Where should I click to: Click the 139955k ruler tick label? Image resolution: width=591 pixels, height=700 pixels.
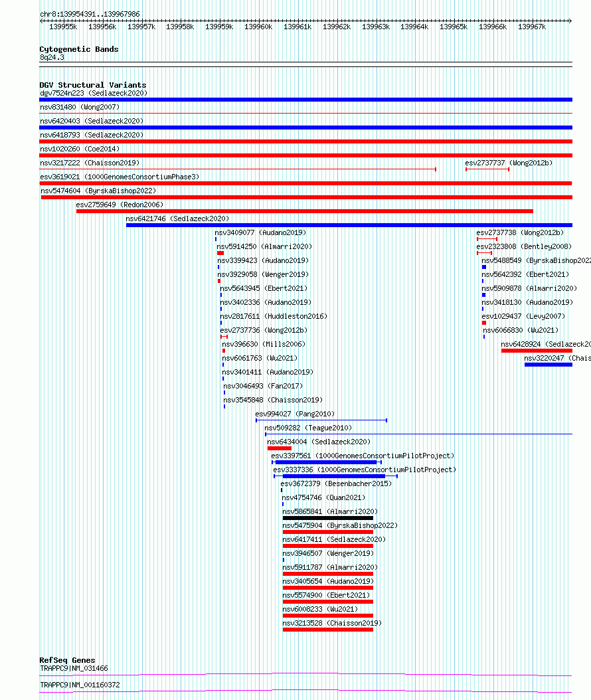pyautogui.click(x=63, y=27)
